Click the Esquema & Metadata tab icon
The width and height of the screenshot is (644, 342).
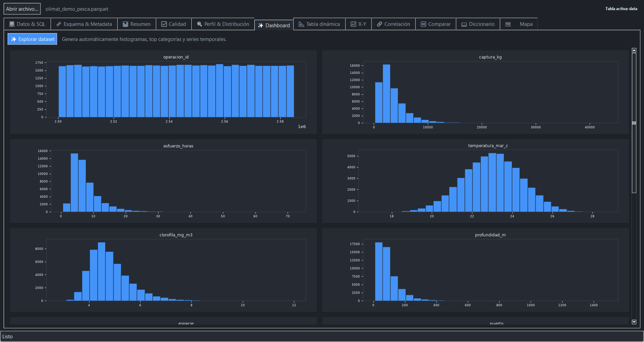coord(59,24)
